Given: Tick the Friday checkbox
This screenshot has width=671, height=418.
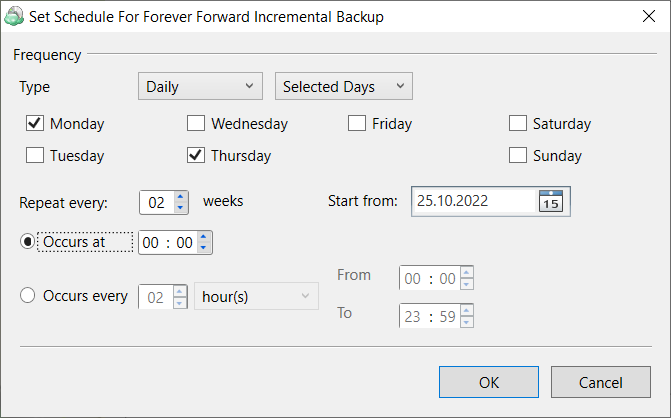Looking at the screenshot, I should (357, 123).
